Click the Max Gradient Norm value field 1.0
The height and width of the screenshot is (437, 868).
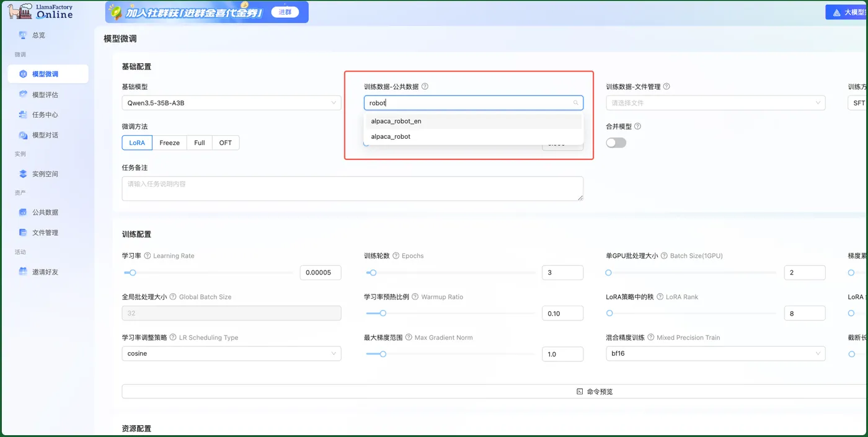(562, 354)
